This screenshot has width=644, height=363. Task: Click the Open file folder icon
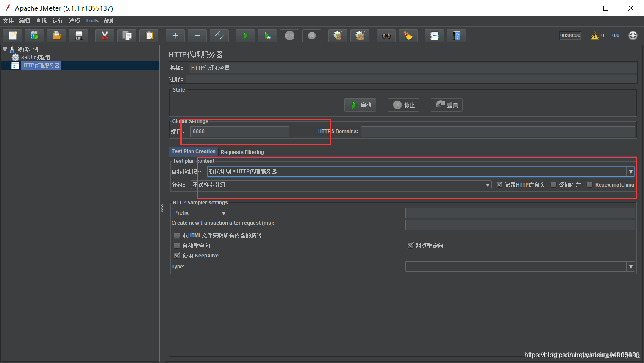(56, 36)
